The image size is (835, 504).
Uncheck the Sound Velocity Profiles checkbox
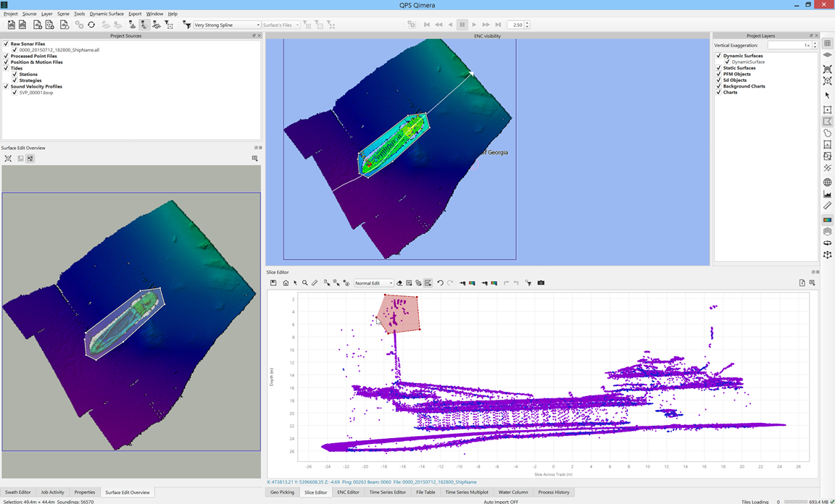point(6,87)
